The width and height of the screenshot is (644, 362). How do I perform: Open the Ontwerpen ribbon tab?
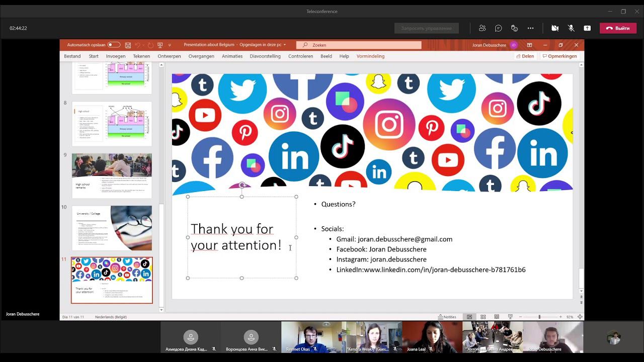[x=169, y=56]
